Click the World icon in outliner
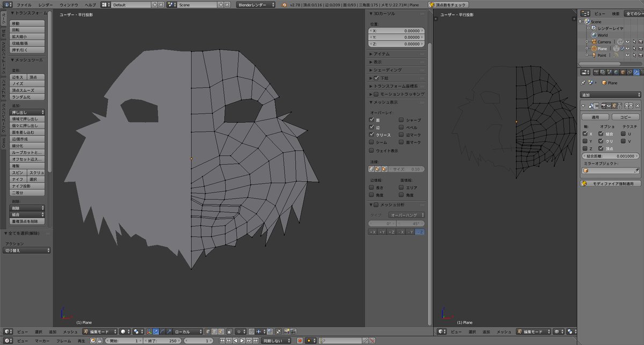The height and width of the screenshot is (345, 644). [x=594, y=35]
